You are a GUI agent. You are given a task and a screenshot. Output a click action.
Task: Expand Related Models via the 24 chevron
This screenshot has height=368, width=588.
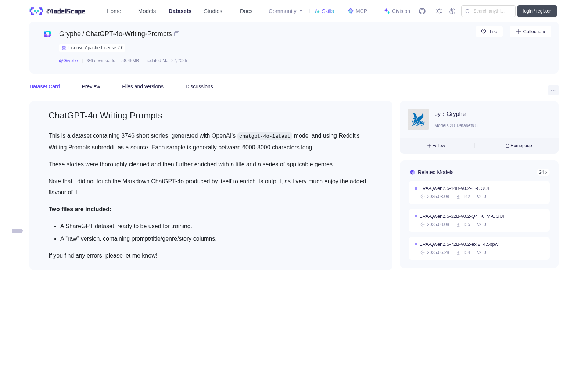[x=543, y=172]
